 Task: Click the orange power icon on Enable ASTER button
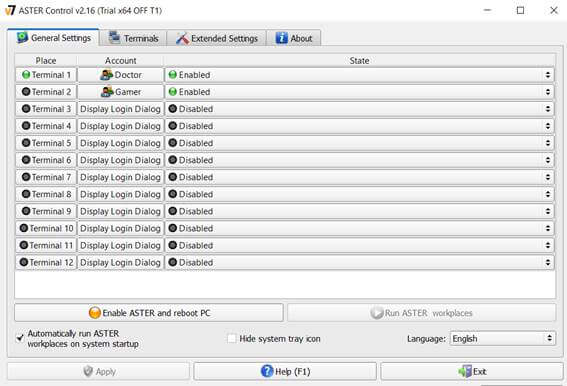[94, 313]
